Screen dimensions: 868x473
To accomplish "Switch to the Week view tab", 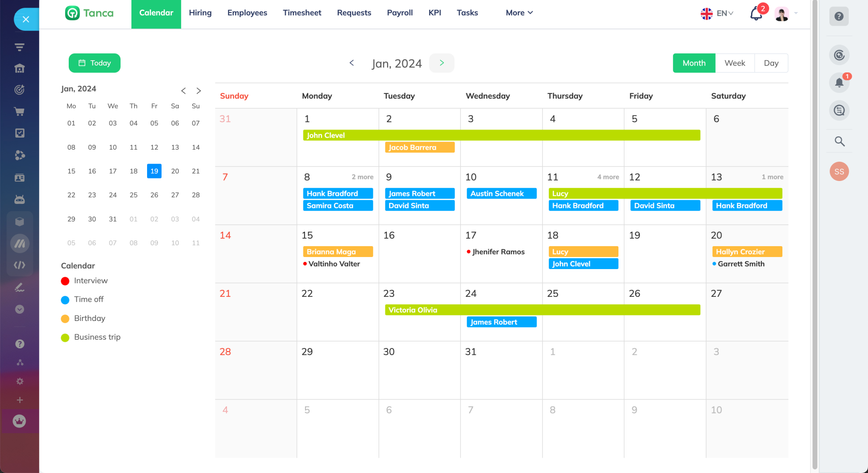I will point(735,63).
